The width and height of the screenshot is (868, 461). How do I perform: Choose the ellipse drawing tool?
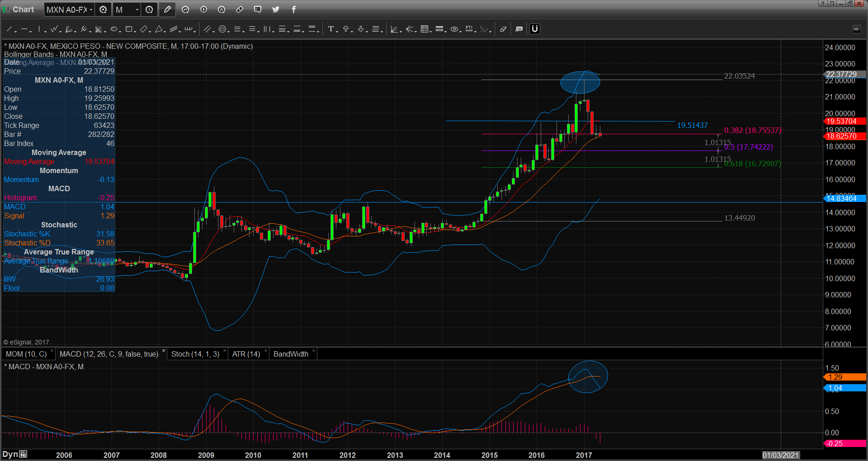coord(114,29)
